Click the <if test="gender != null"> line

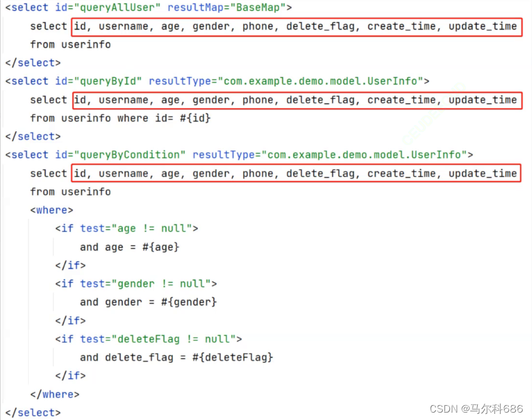pos(136,284)
